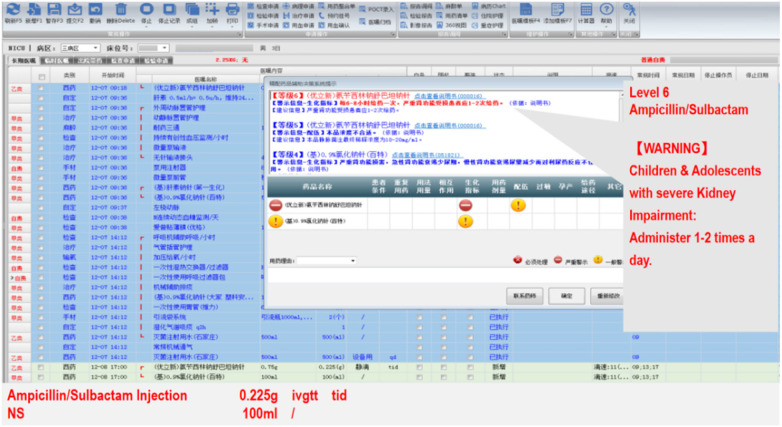This screenshot has height=427, width=782.
Task: Click the 联系药师 contact pharmacist button
Action: [x=525, y=296]
